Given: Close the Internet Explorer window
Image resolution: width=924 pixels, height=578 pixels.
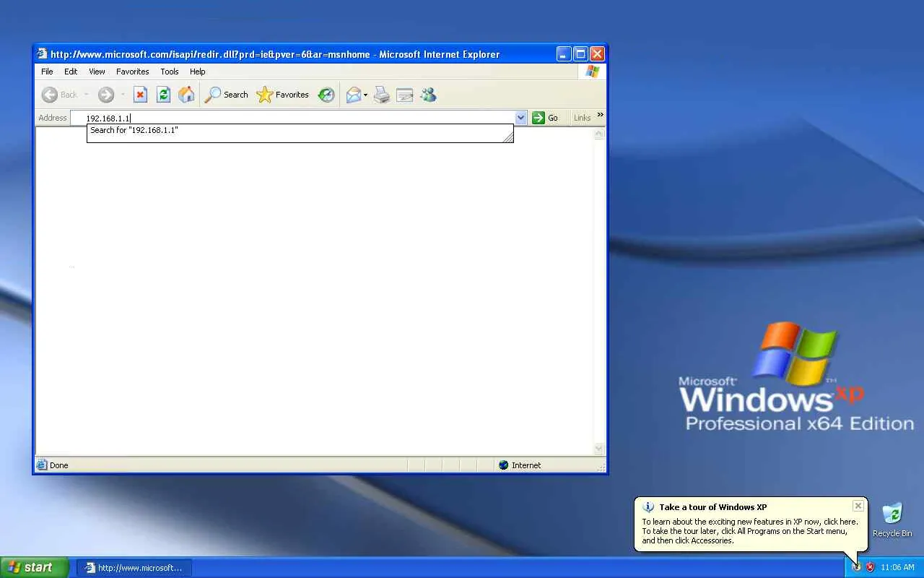Looking at the screenshot, I should click(597, 53).
